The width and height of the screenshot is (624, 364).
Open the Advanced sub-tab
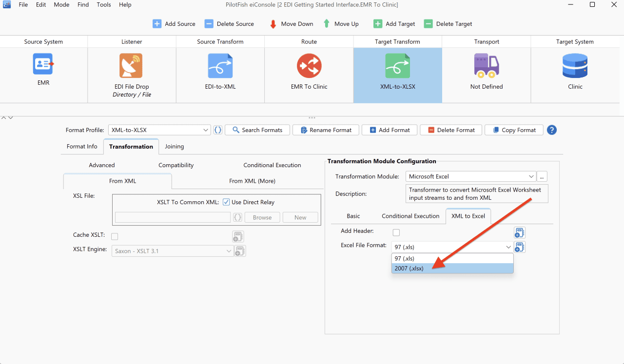102,165
